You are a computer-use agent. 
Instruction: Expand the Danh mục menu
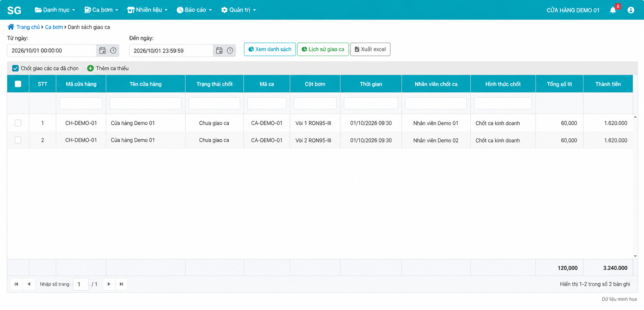tap(55, 10)
